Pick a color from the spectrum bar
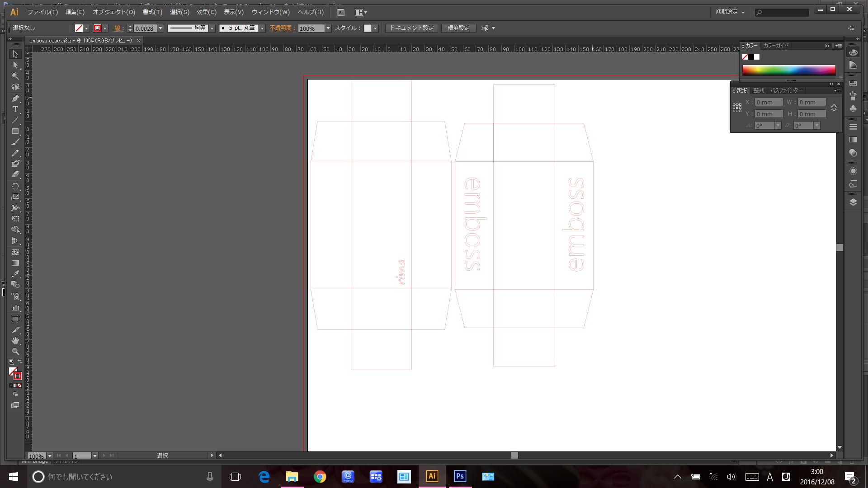 coord(789,70)
